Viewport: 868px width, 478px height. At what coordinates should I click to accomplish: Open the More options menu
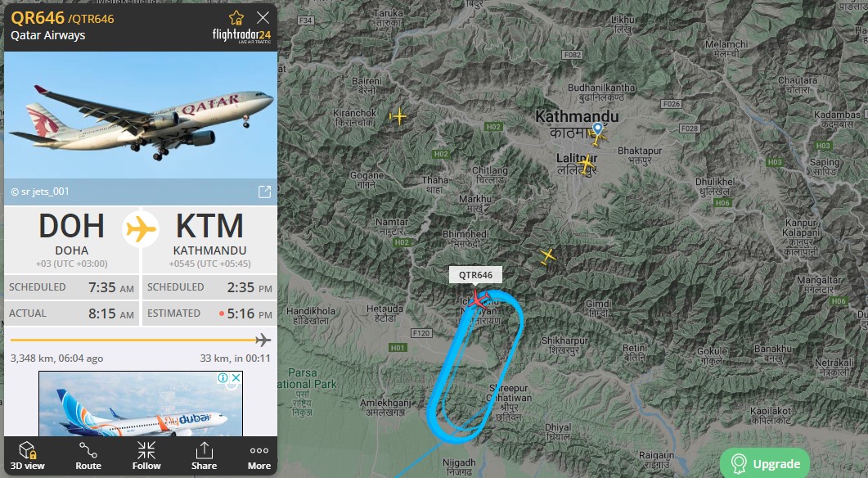259,456
